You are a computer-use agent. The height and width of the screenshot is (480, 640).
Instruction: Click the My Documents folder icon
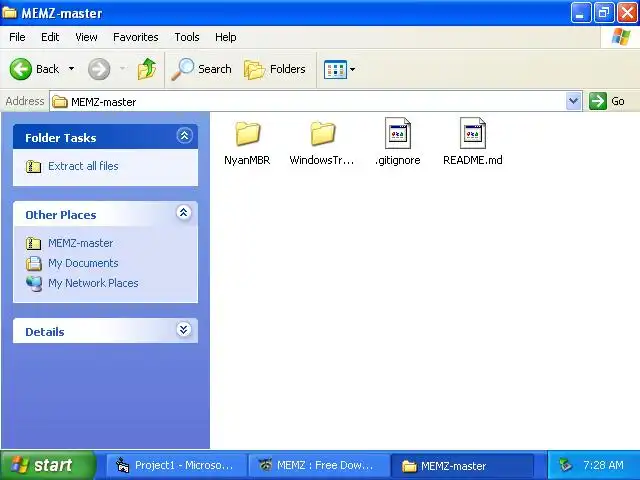pos(33,264)
